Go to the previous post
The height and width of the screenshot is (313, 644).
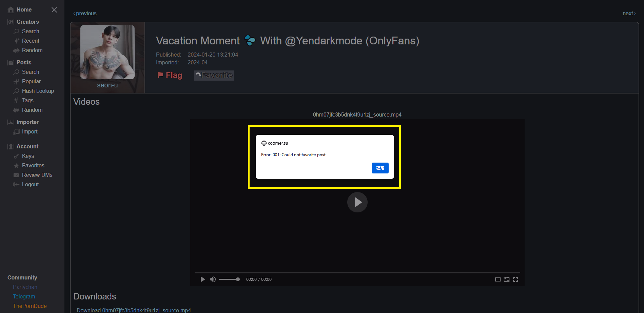[x=85, y=14]
